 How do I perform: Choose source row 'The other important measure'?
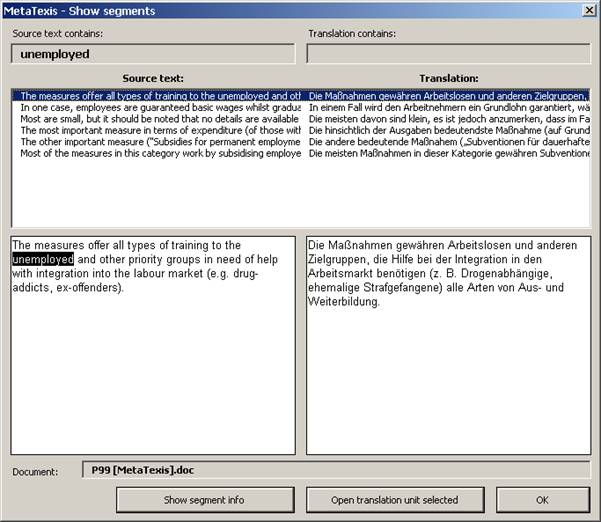pyautogui.click(x=160, y=142)
